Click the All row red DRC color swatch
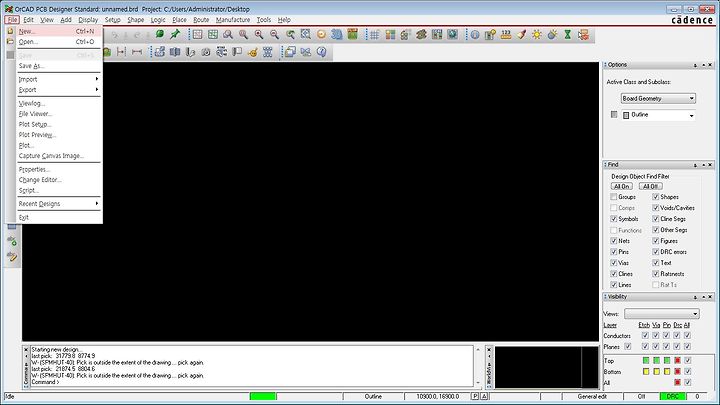Viewport: 720px width, 405px height. pos(677,382)
